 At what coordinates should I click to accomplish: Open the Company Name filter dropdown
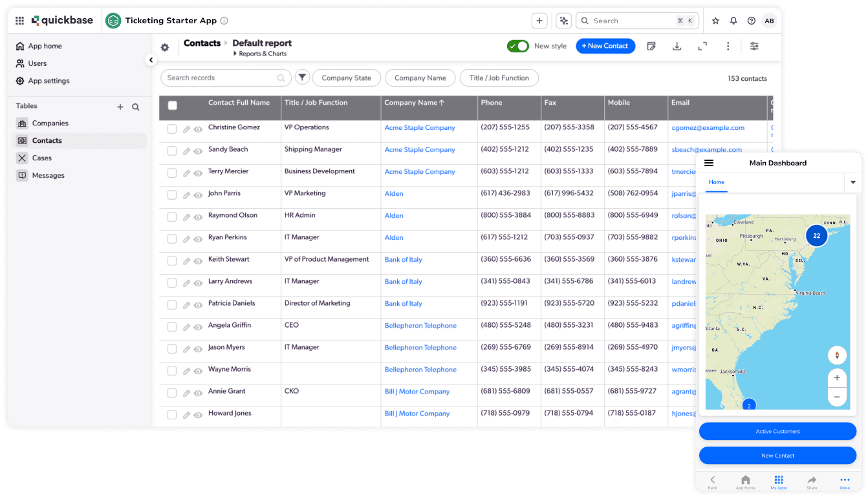[420, 78]
